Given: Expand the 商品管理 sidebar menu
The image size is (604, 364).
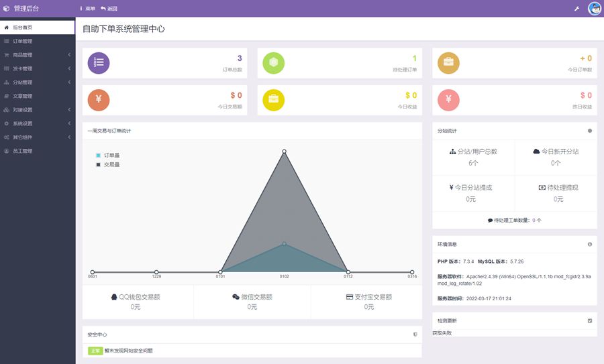Looking at the screenshot, I should [37, 55].
